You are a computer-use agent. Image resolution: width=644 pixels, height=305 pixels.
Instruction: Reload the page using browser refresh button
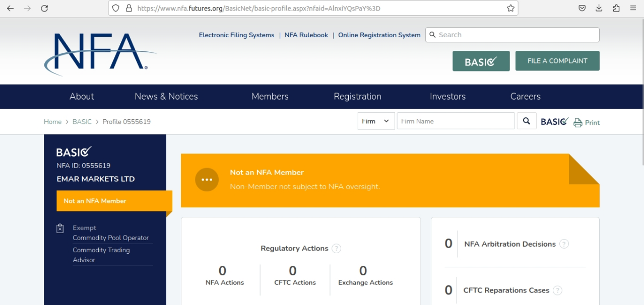tap(44, 8)
